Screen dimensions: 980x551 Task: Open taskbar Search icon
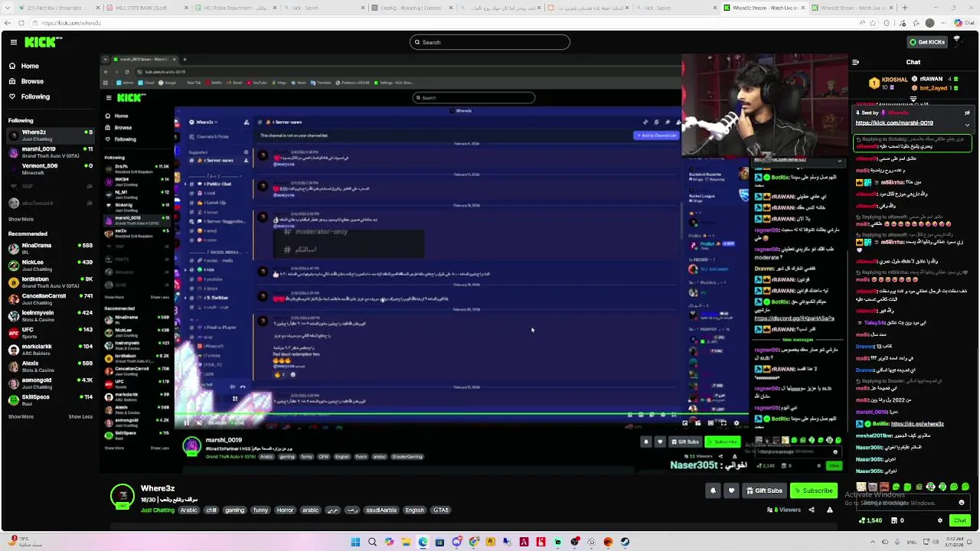[x=372, y=542]
